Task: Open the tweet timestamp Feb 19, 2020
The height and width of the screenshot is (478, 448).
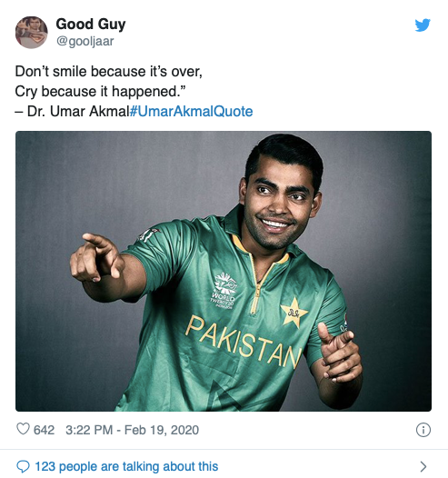Action: [x=132, y=430]
